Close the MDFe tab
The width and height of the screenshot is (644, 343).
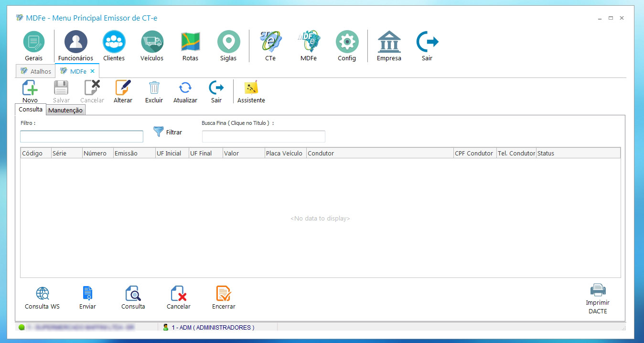[x=93, y=71]
